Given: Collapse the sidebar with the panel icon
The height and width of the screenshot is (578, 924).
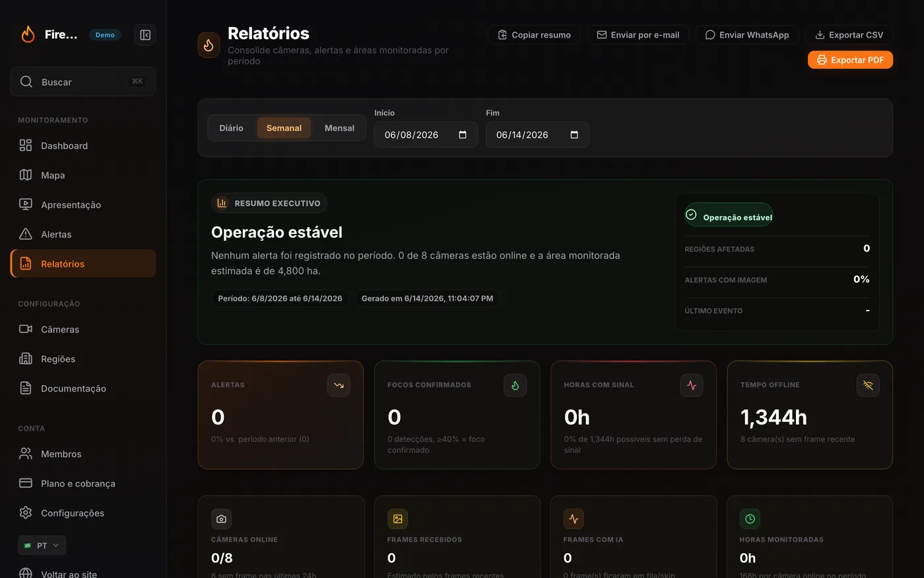Looking at the screenshot, I should pyautogui.click(x=145, y=35).
